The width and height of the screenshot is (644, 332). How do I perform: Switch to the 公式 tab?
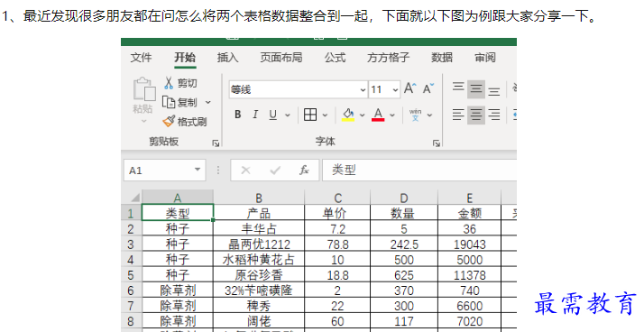point(336,58)
